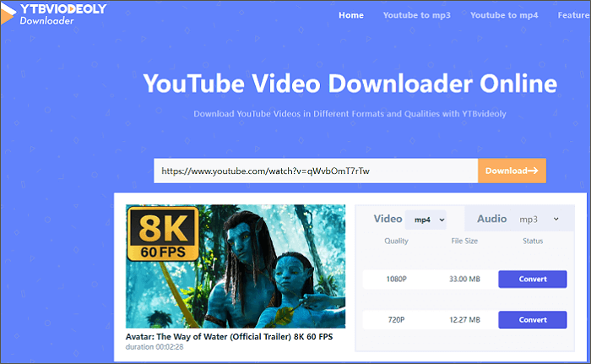591x364 pixels.
Task: Go to Youtube to mp4 page
Action: (x=504, y=15)
